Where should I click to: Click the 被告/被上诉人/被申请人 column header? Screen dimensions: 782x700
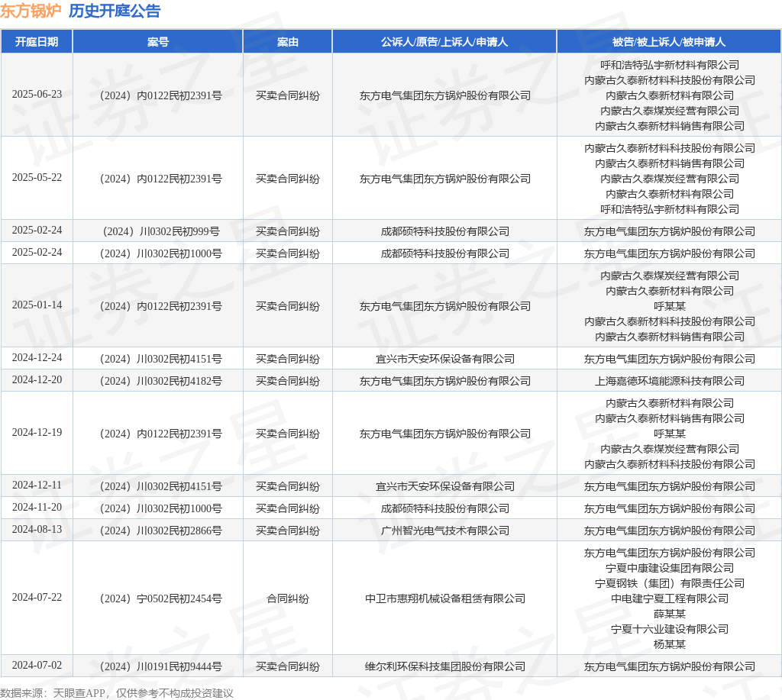tap(669, 42)
